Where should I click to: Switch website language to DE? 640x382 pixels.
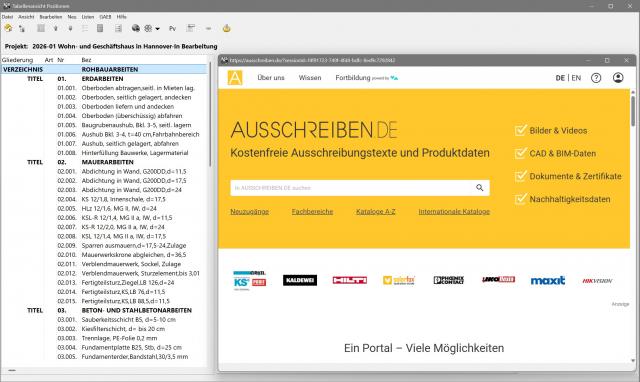560,78
